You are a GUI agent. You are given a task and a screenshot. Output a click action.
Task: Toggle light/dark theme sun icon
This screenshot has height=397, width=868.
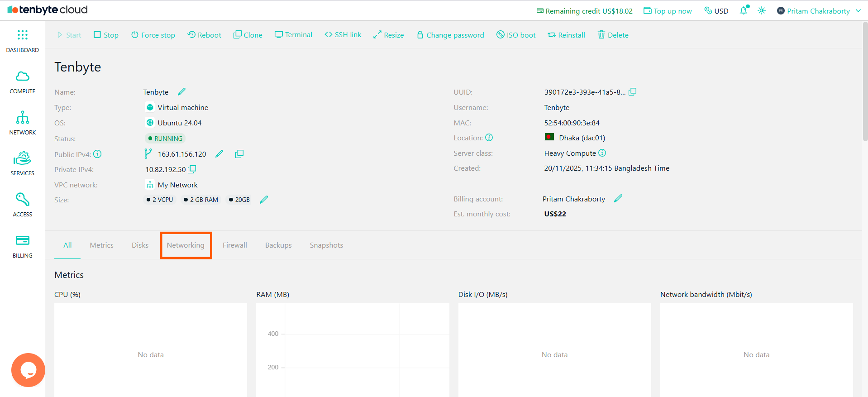762,10
